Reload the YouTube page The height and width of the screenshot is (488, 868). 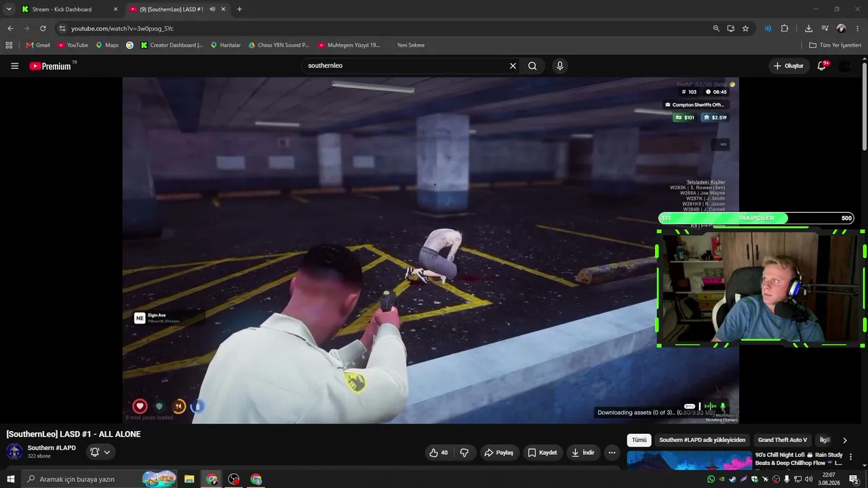[43, 28]
